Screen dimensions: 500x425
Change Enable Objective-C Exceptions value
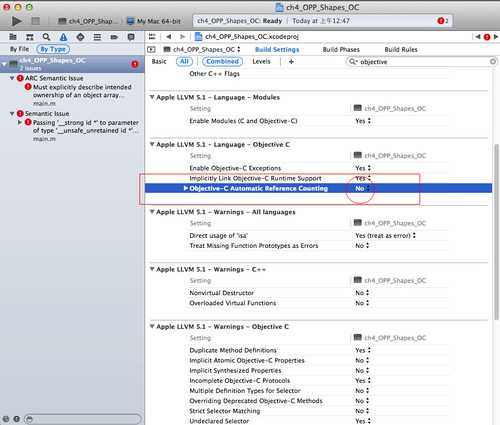point(363,168)
